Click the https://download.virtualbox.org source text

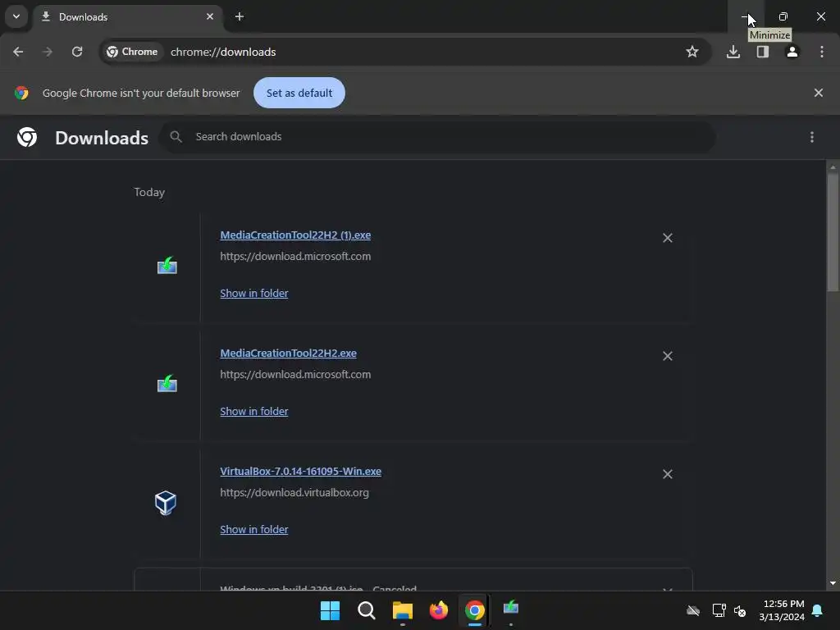coord(294,492)
